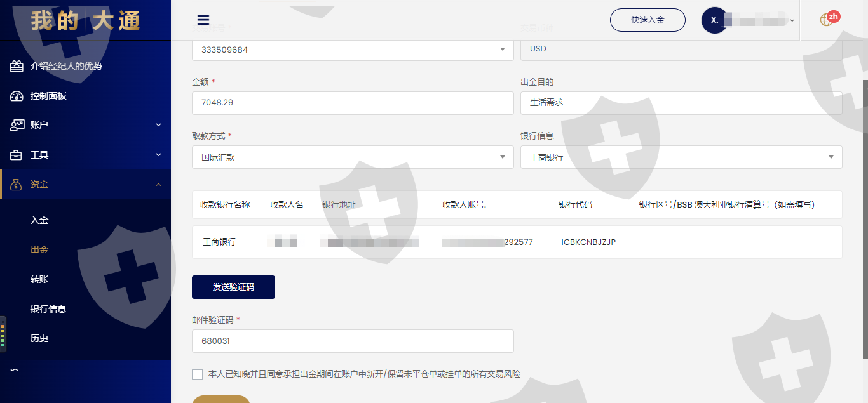
Task: Open 入金 deposit in sidebar
Action: (x=39, y=221)
